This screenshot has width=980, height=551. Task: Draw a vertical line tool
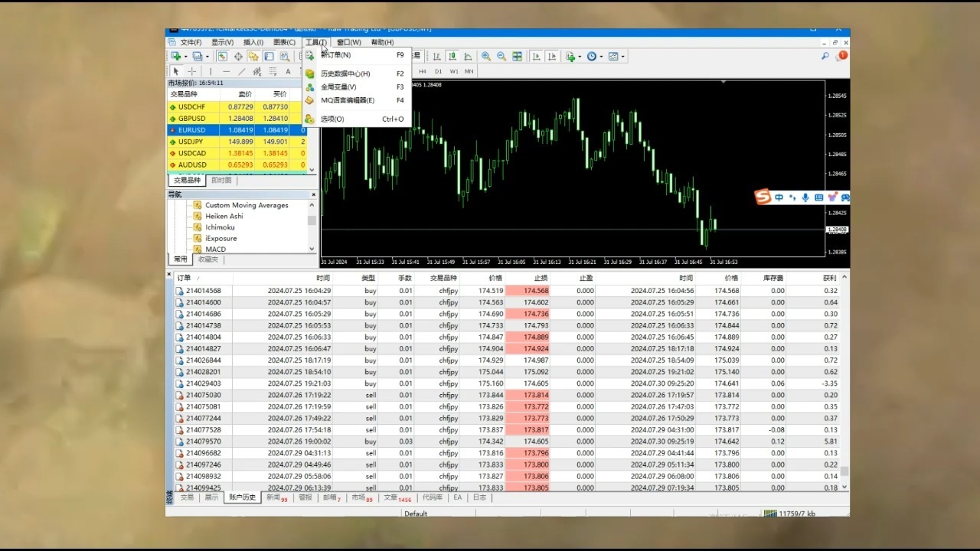(211, 71)
